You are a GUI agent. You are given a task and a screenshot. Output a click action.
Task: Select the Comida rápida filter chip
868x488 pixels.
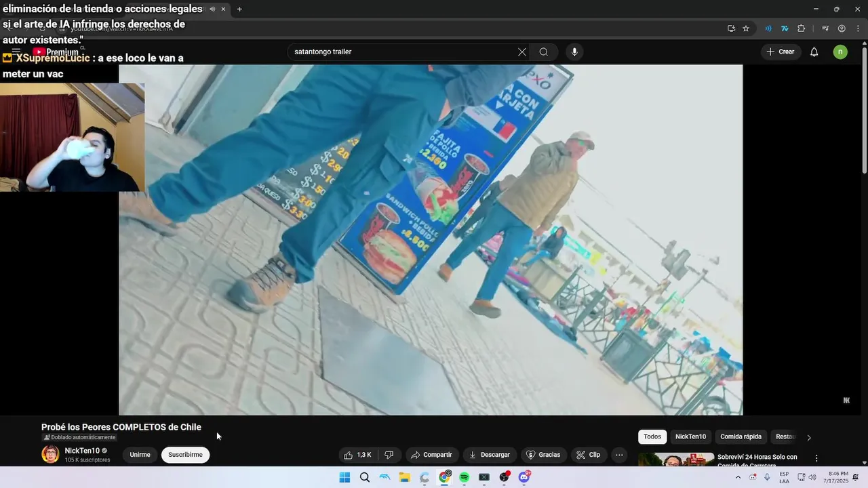[x=741, y=437]
